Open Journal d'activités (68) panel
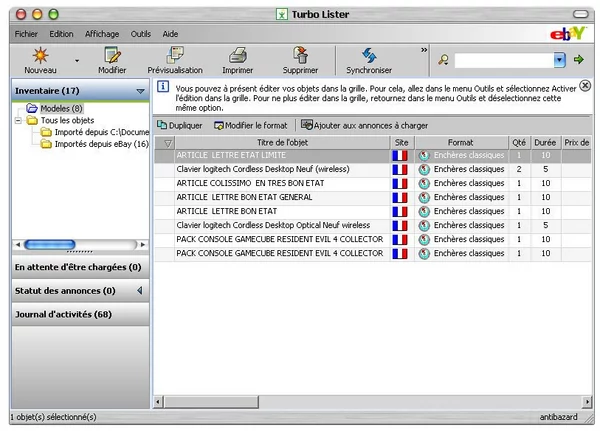Viewport: 600px width, 431px height. 80,314
